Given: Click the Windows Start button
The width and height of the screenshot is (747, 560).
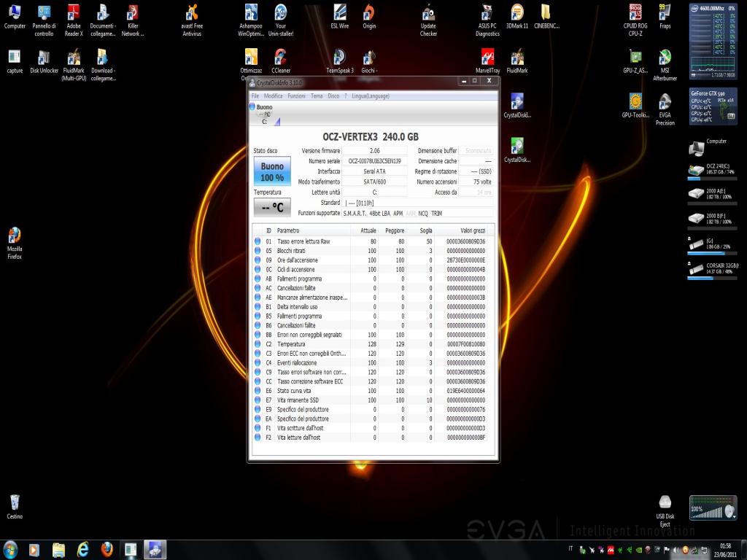Looking at the screenshot, I should pos(9,550).
